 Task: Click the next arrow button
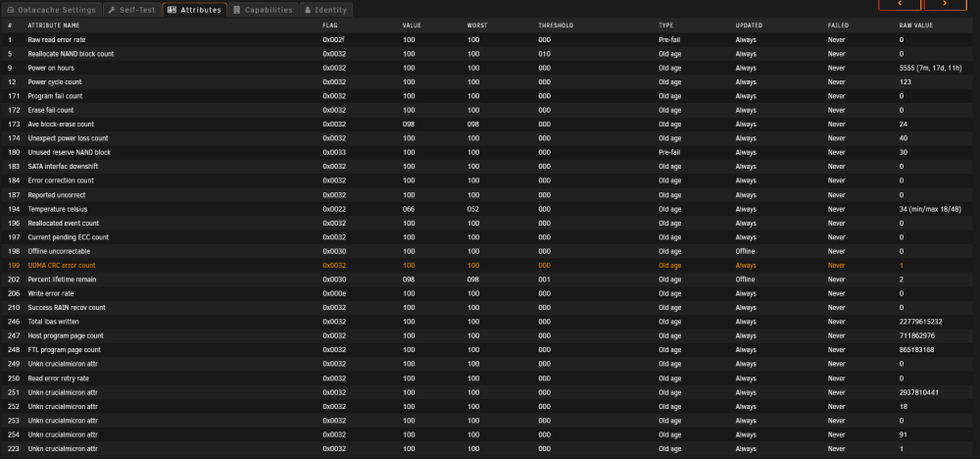tap(946, 4)
